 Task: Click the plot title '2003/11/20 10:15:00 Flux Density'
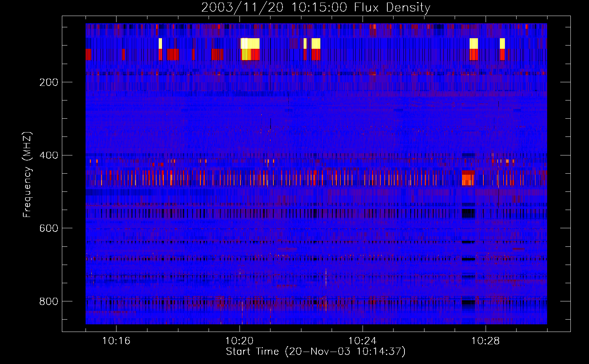[316, 7]
